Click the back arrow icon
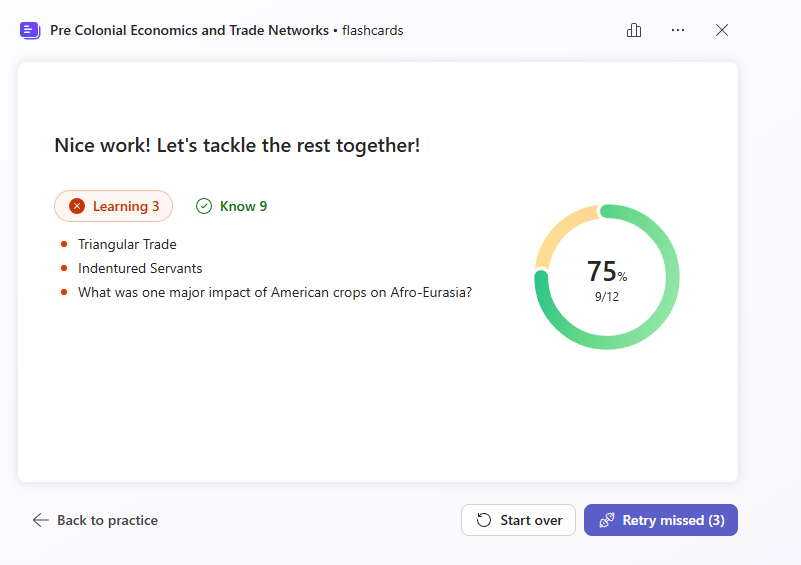This screenshot has height=565, width=801. (40, 520)
